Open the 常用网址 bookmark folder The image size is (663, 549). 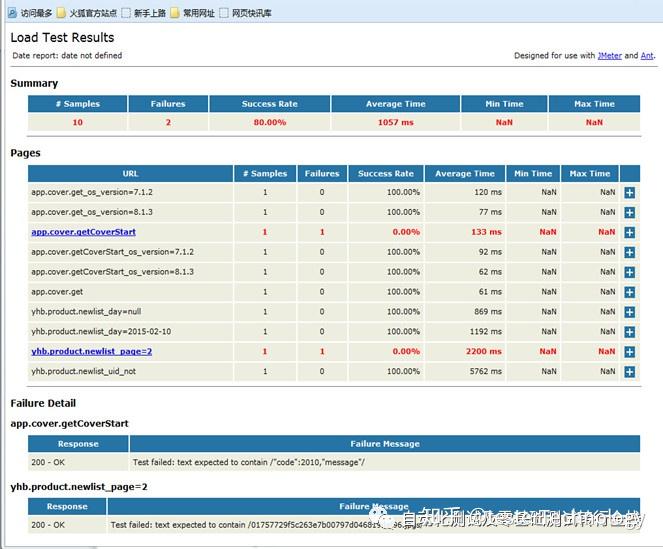coord(193,13)
